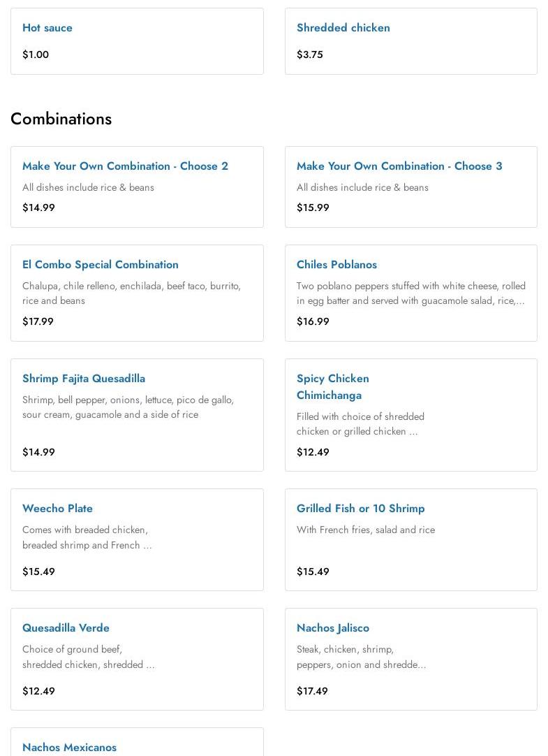The width and height of the screenshot is (548, 756).
Task: Select El Combo Special Combination
Action: 101,265
